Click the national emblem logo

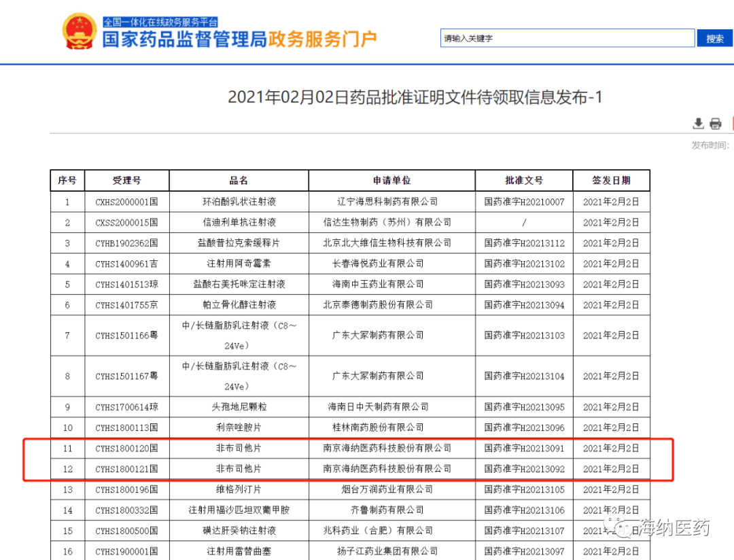point(80,30)
